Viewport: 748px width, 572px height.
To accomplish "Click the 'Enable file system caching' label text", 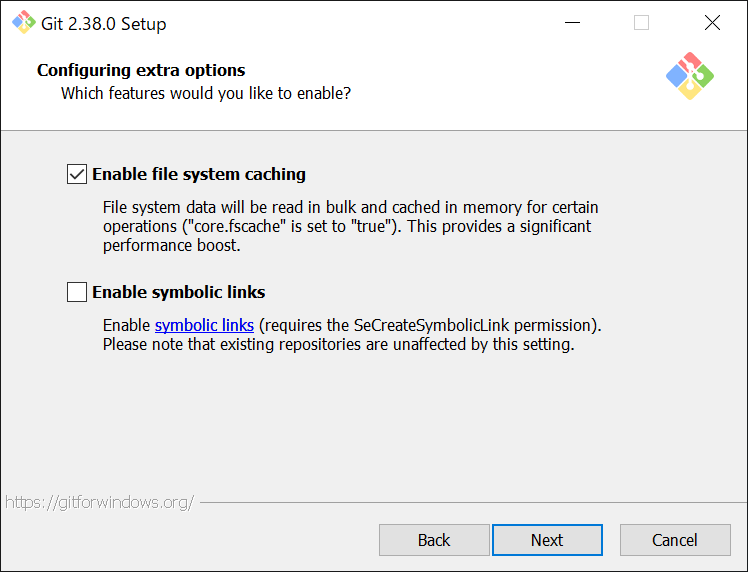I will point(199,174).
